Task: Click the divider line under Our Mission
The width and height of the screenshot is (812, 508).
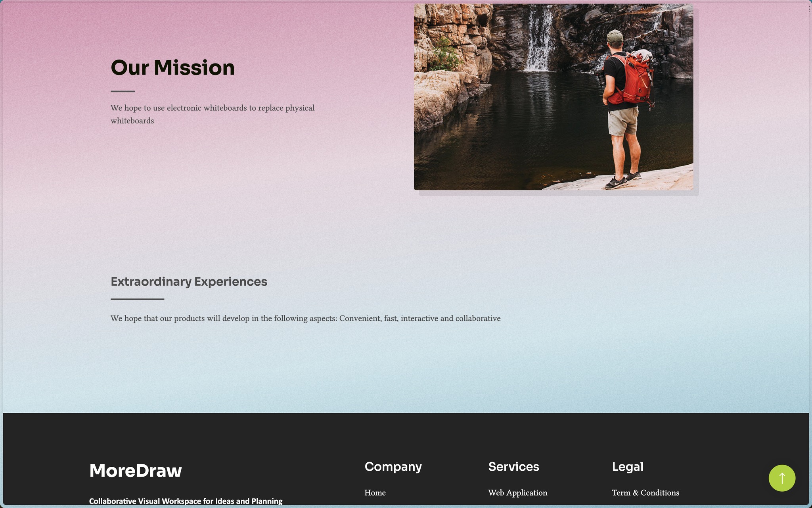Action: (x=123, y=91)
